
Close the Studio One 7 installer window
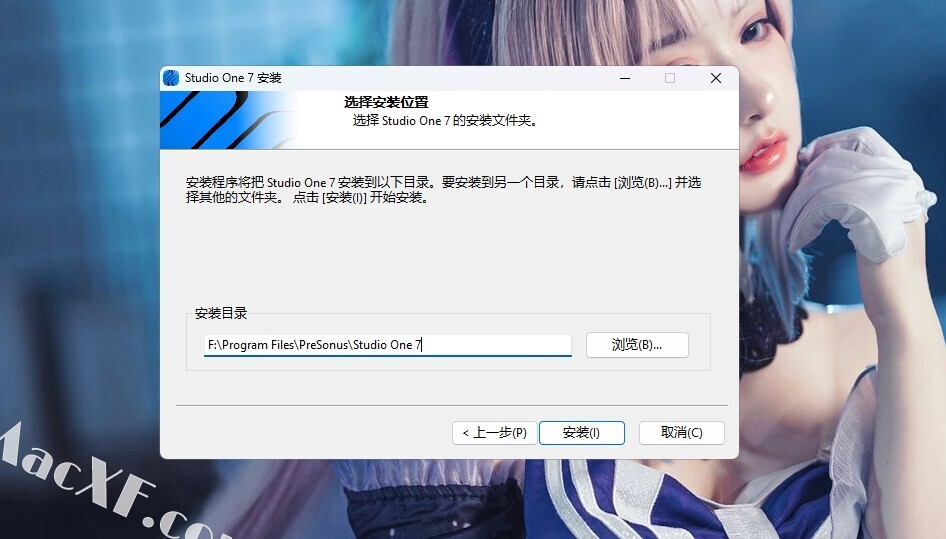pos(716,78)
